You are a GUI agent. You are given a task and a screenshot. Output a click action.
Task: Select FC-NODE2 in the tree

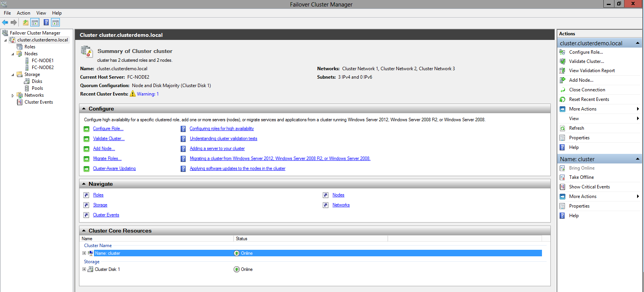(x=43, y=68)
